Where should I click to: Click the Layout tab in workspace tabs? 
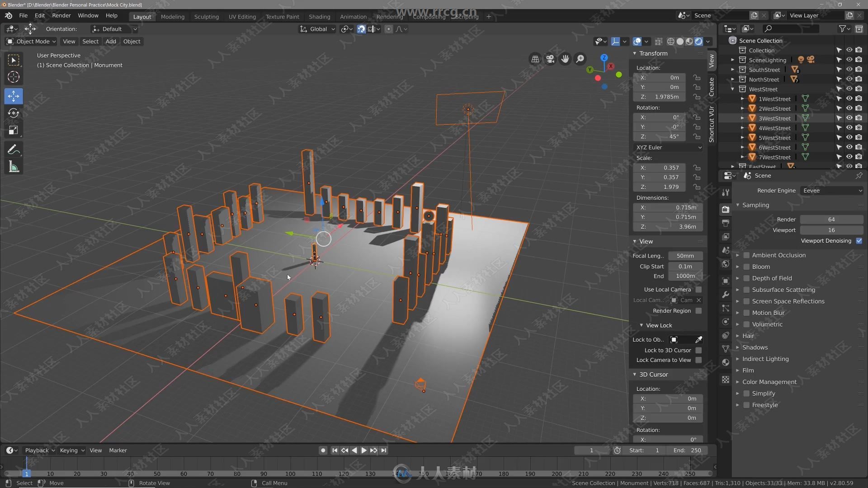[142, 16]
